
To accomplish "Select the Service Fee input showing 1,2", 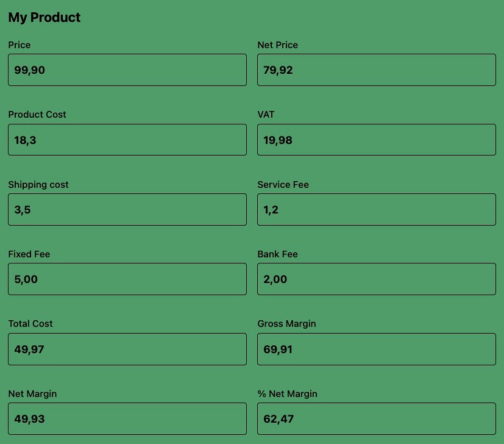I will coord(376,209).
